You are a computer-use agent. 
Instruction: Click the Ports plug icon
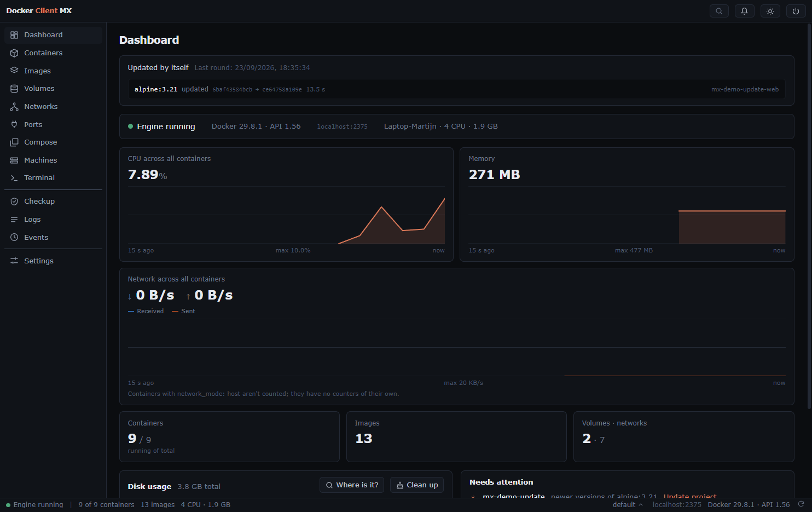click(x=14, y=124)
